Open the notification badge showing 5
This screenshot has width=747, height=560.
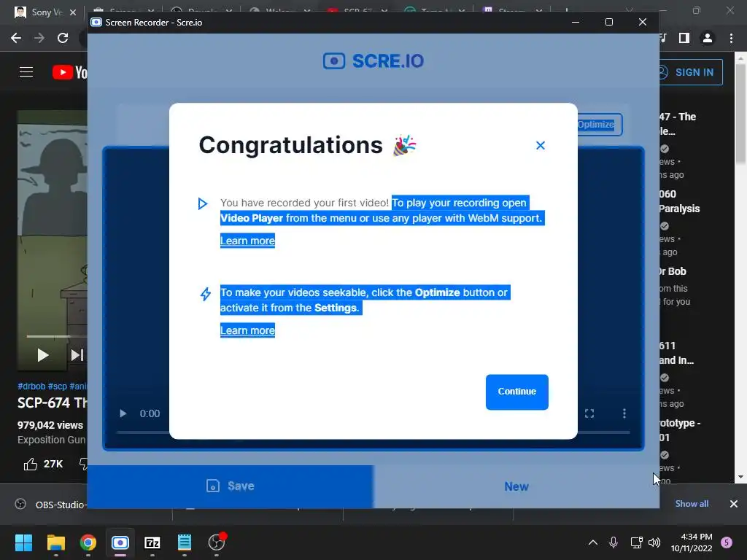tap(727, 542)
